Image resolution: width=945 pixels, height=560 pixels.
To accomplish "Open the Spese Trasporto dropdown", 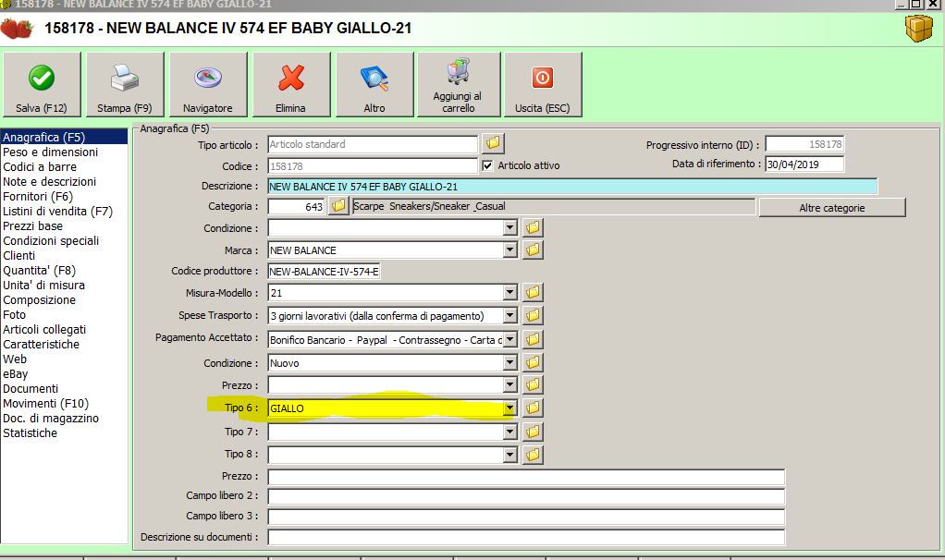I will pyautogui.click(x=509, y=315).
